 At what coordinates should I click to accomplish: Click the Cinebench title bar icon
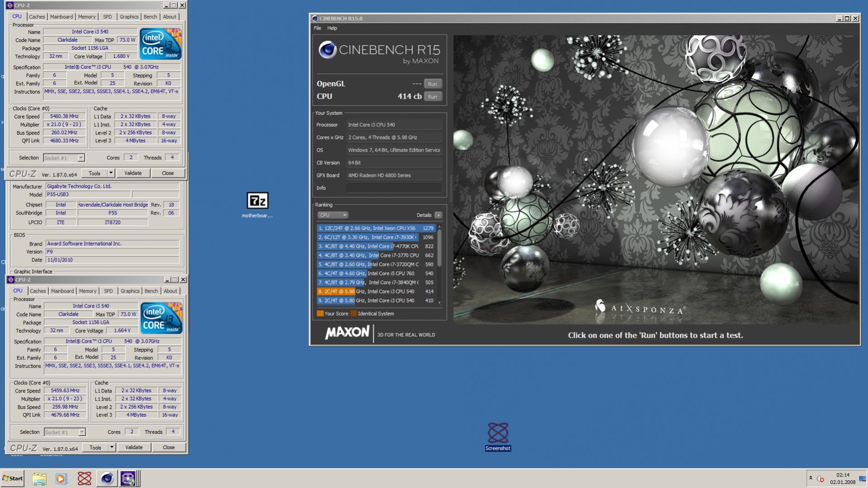[x=315, y=19]
